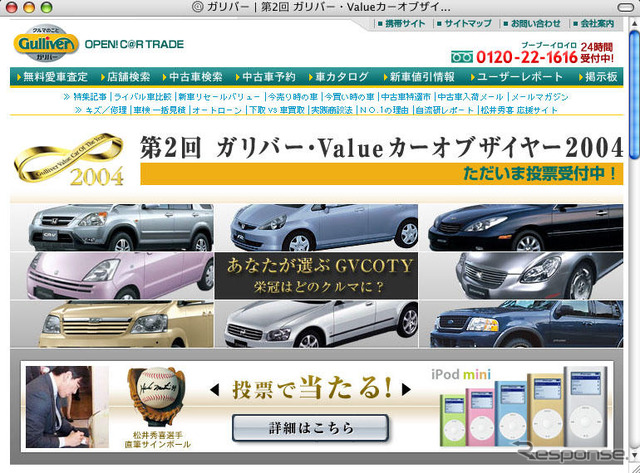Click the scrollbar up arrow
This screenshot has width=640, height=473.
coord(634,24)
